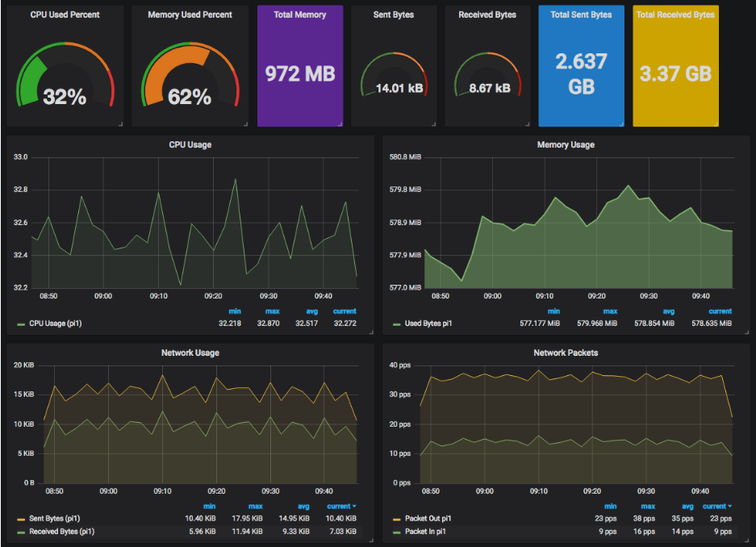Sort Network Usage legend by min column
The width and height of the screenshot is (756, 547).
210,505
